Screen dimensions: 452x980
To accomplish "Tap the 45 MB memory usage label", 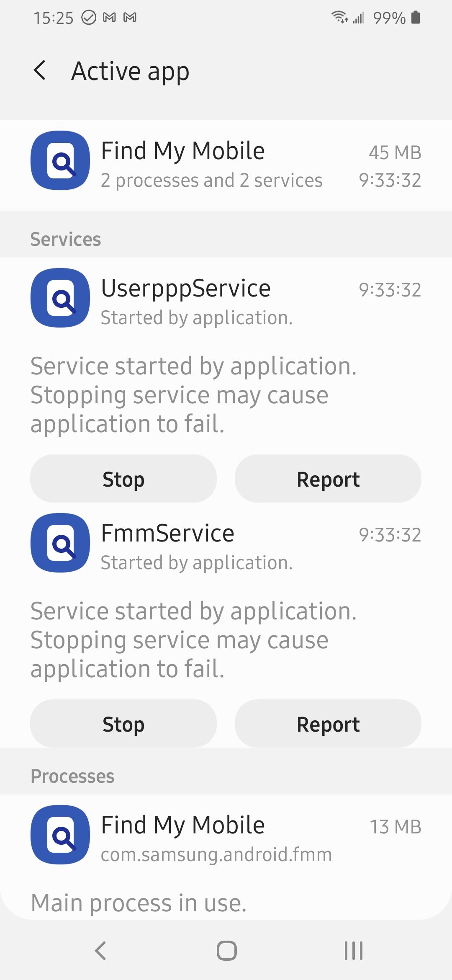I will [395, 153].
